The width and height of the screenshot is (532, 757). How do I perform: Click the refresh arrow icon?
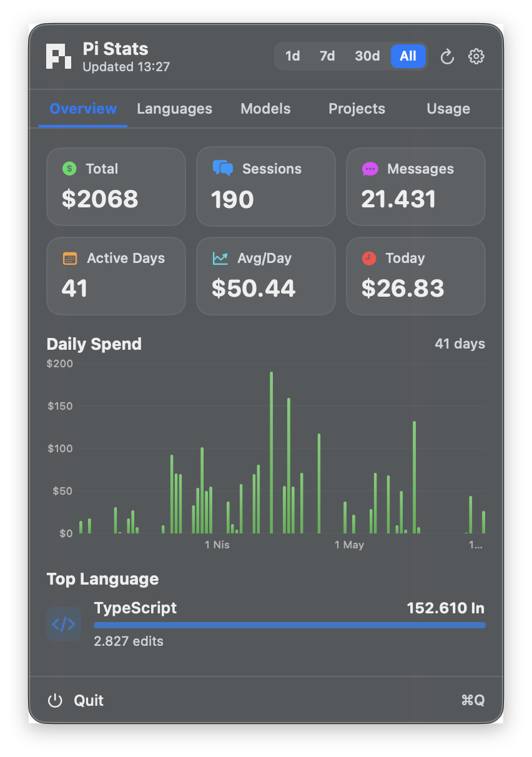(447, 57)
